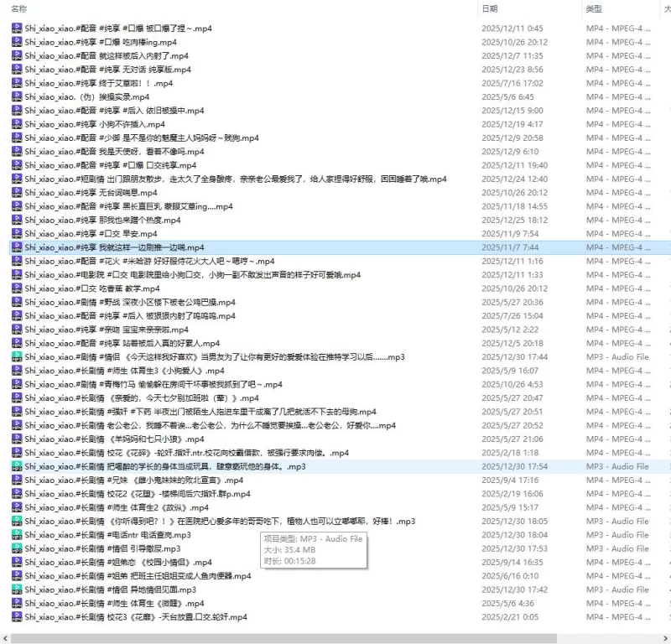
Task: Click the icon of the highlighted 2025/11/7 7:44 file
Action: [17, 247]
